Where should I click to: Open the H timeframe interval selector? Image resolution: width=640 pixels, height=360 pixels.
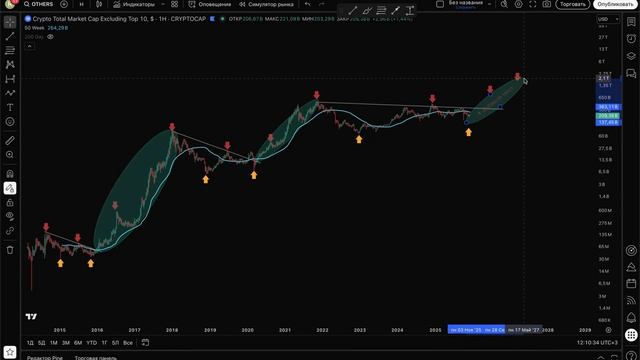tap(81, 4)
